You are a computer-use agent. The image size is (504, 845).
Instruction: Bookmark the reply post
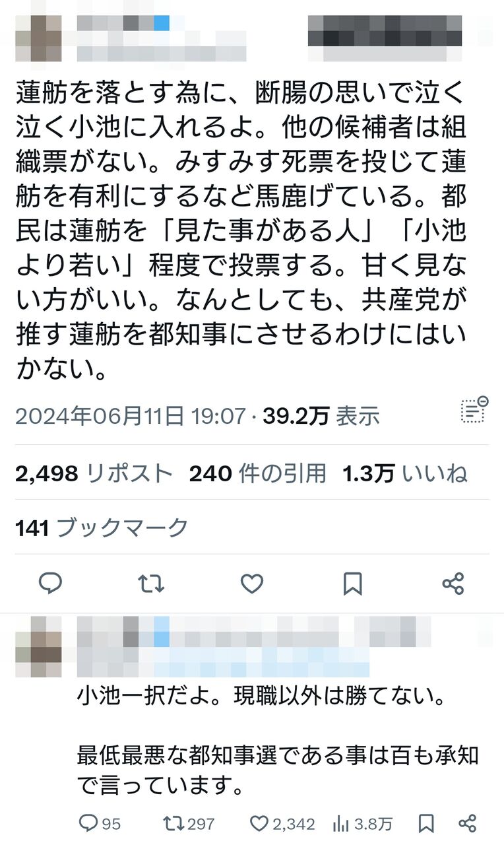426,823
